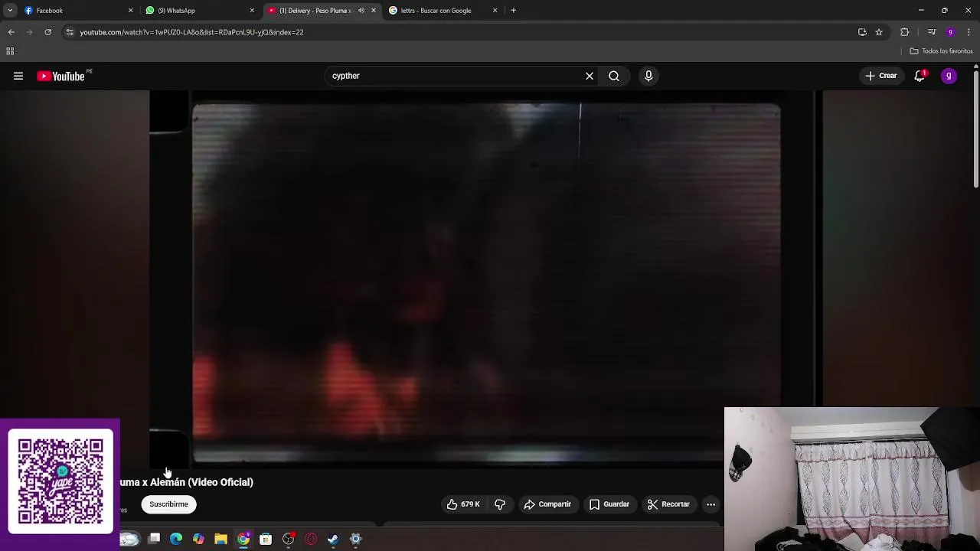Open File Explorer from taskbar
The height and width of the screenshot is (551, 980).
tap(220, 539)
